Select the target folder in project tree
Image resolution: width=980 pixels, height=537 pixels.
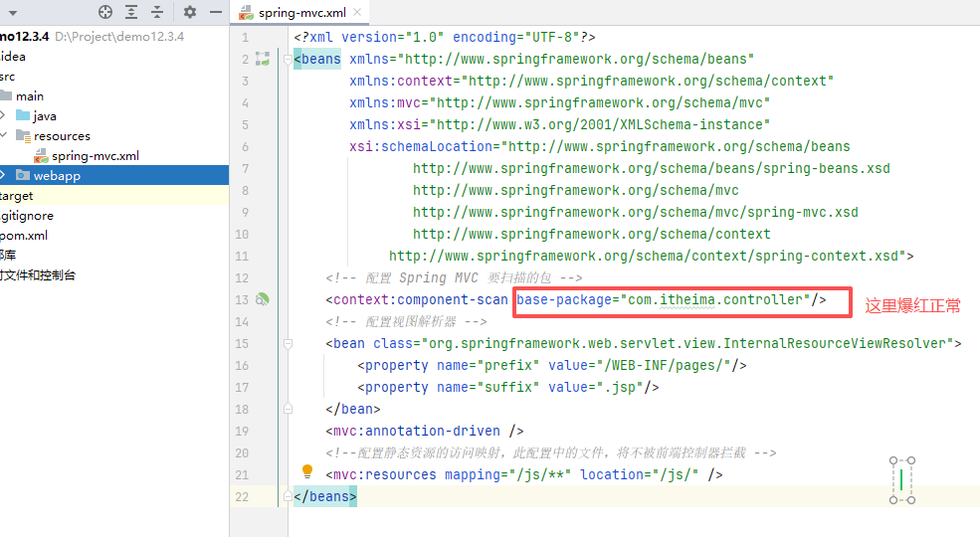point(17,196)
